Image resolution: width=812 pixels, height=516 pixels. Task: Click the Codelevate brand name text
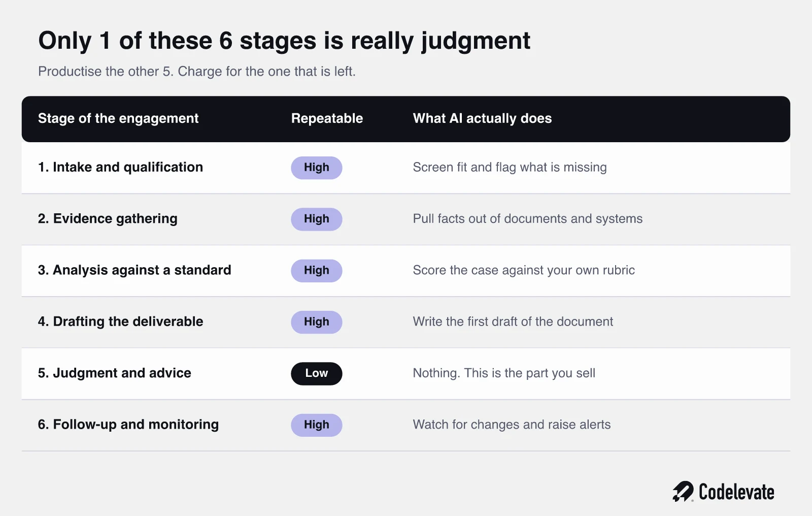pyautogui.click(x=736, y=492)
